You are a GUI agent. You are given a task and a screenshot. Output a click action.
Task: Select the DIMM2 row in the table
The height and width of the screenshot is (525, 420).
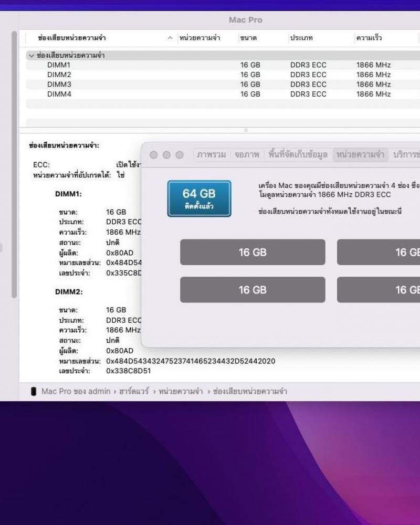point(223,75)
